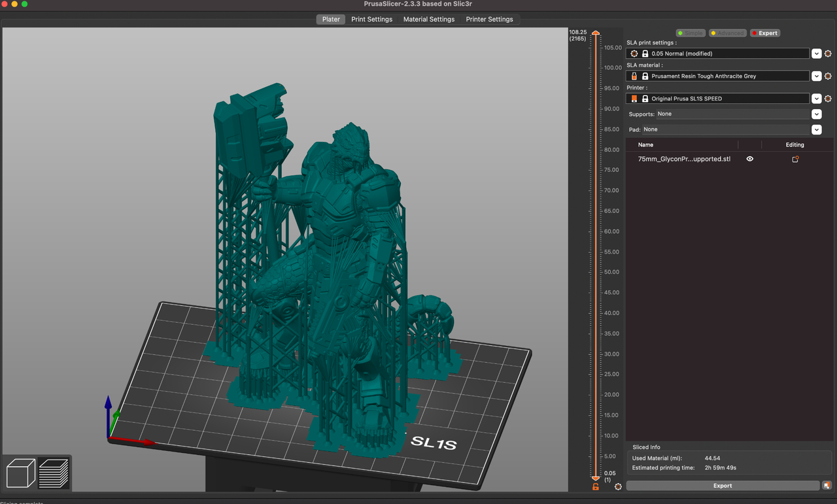Open the Supports dropdown arrow
The image size is (837, 504).
[817, 114]
